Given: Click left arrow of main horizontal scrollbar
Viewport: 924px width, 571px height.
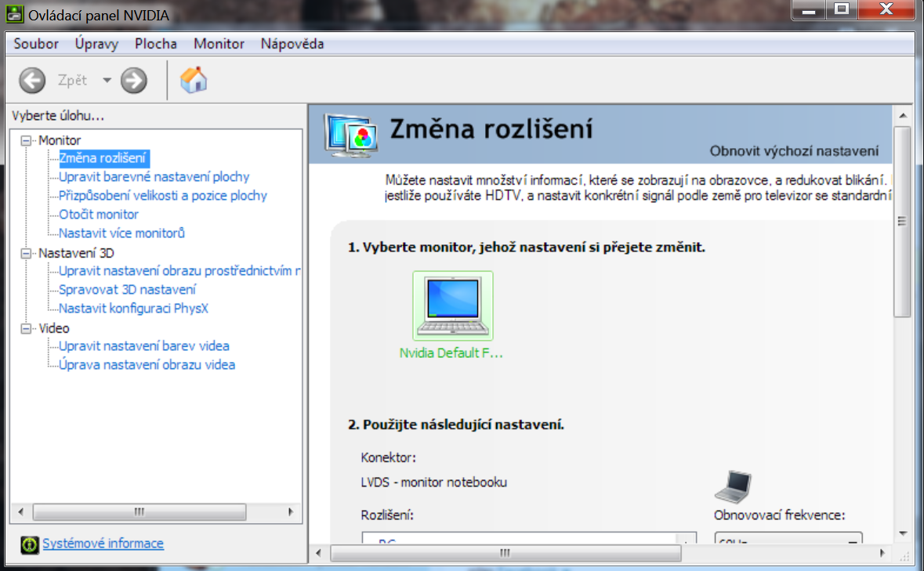Looking at the screenshot, I should pos(319,553).
